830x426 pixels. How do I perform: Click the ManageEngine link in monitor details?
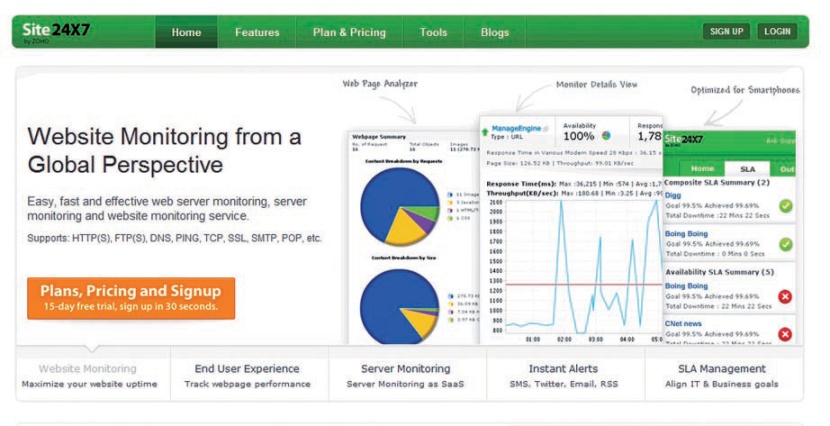[x=516, y=128]
